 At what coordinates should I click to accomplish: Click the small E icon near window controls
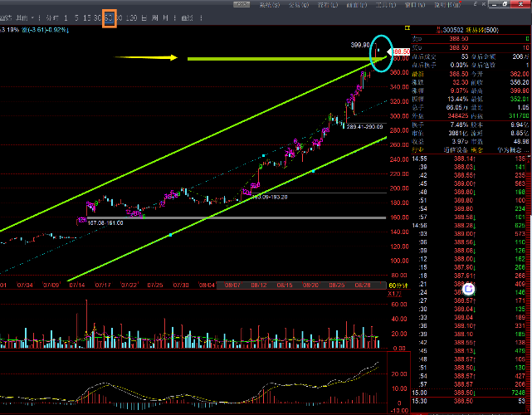click(x=476, y=3)
